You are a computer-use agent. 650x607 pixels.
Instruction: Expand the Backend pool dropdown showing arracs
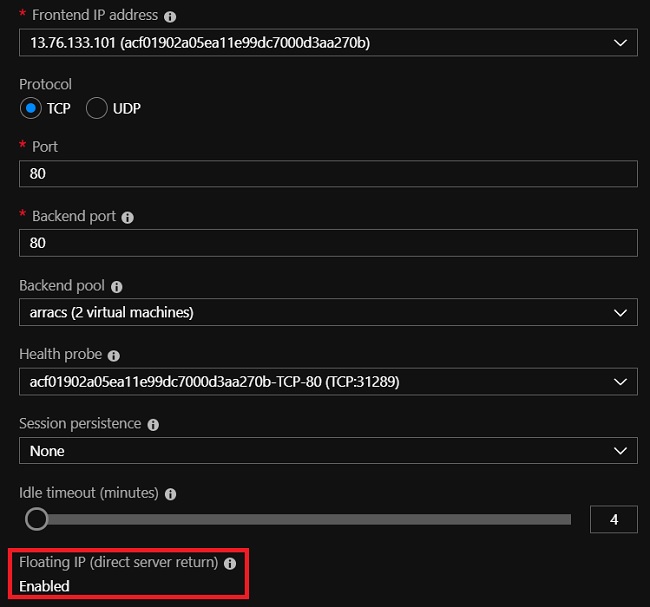(328, 312)
